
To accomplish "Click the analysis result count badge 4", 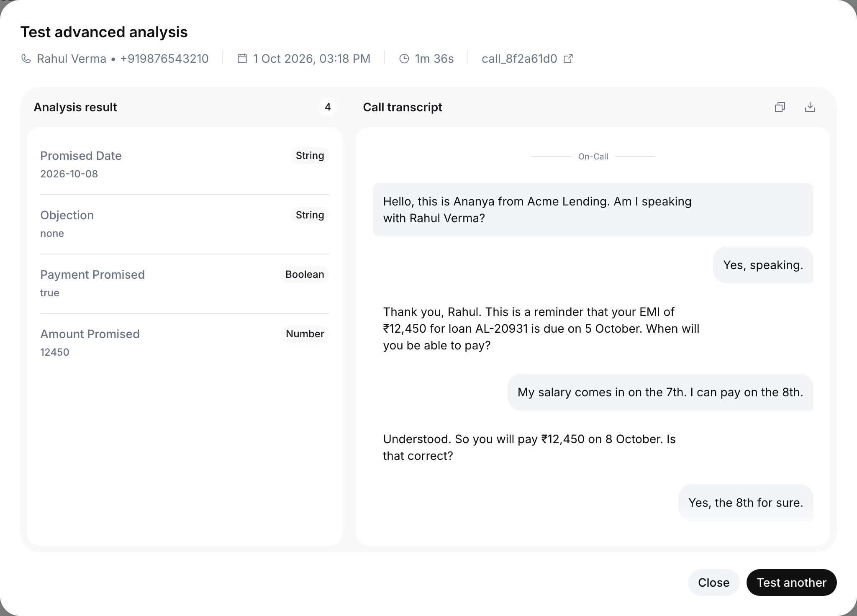I will [328, 107].
